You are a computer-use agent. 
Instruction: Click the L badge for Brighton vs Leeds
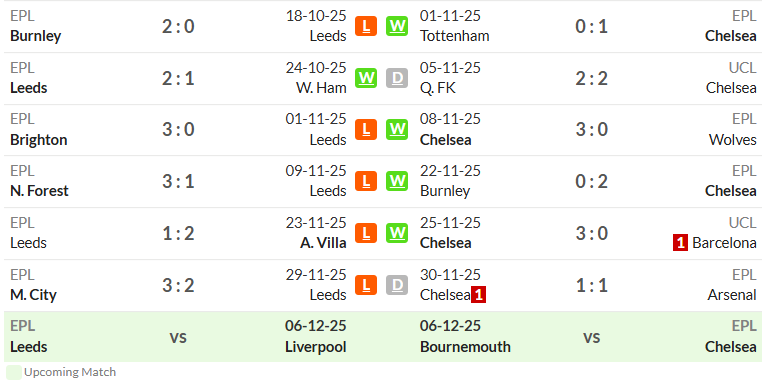click(365, 130)
